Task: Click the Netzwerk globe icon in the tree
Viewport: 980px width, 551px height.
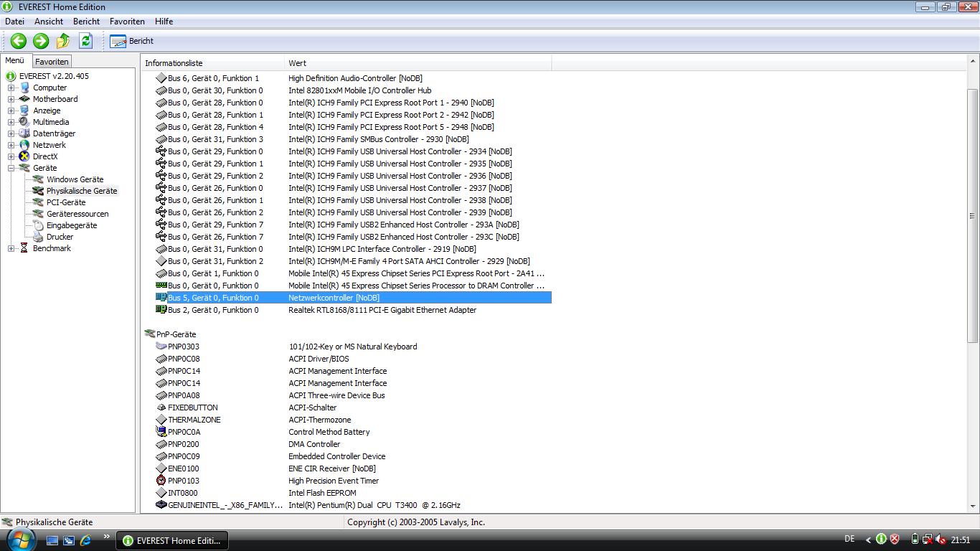Action: (24, 145)
